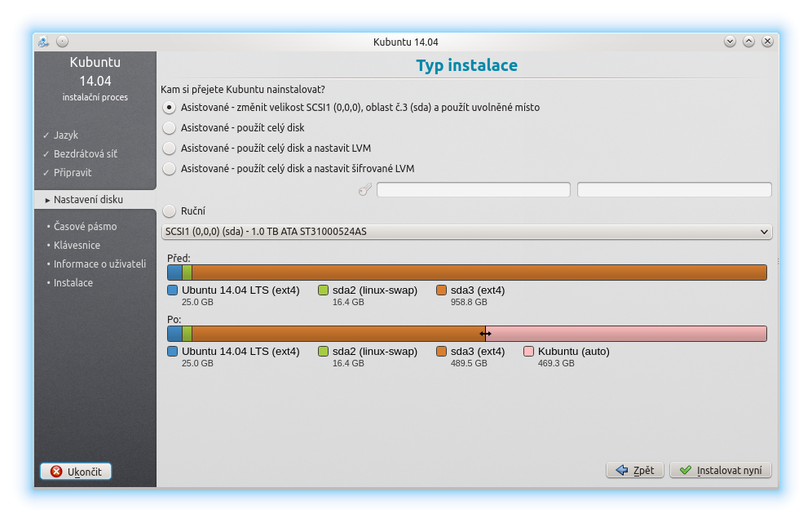Viewport: 812px width, 523px height.
Task: Click the Nastavení disku arrow marker in sidebar
Action: point(47,200)
